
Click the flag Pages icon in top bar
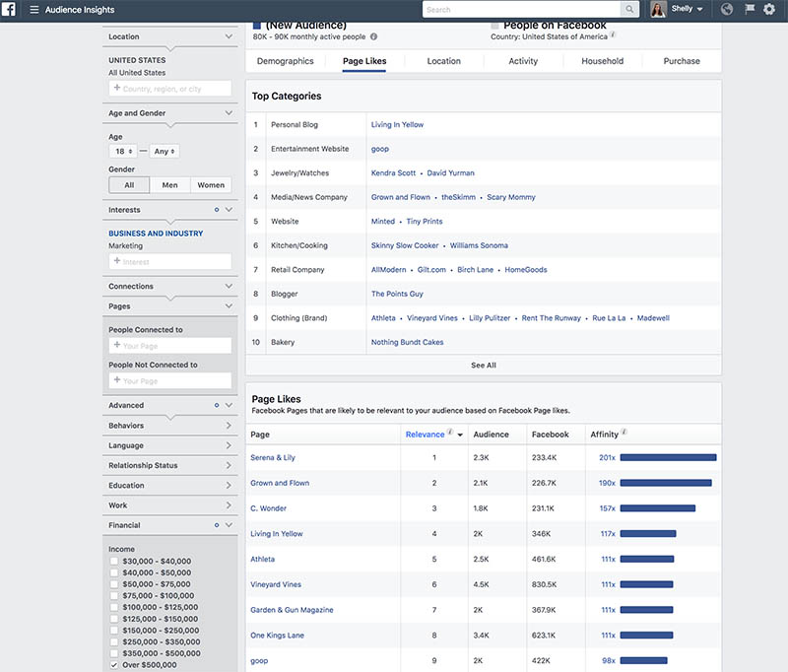tap(749, 9)
